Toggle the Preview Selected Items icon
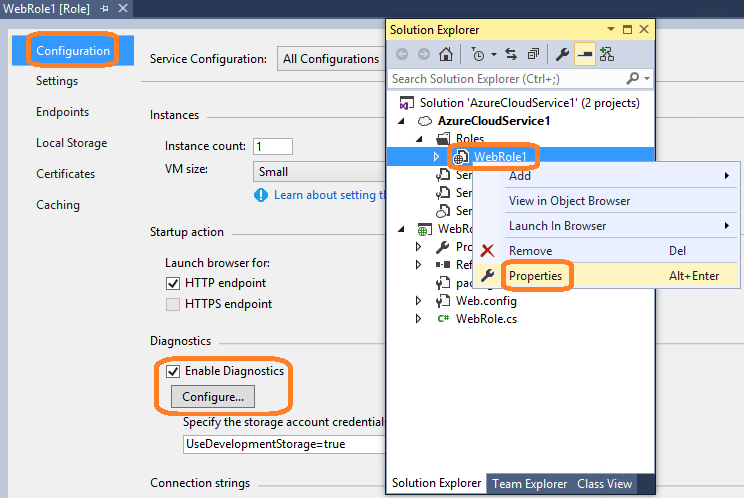Screen dimensions: 744x498 pos(585,54)
